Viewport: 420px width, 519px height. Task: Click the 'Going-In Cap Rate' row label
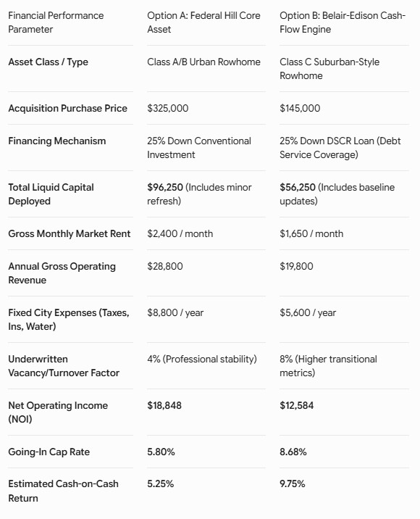[x=49, y=452]
